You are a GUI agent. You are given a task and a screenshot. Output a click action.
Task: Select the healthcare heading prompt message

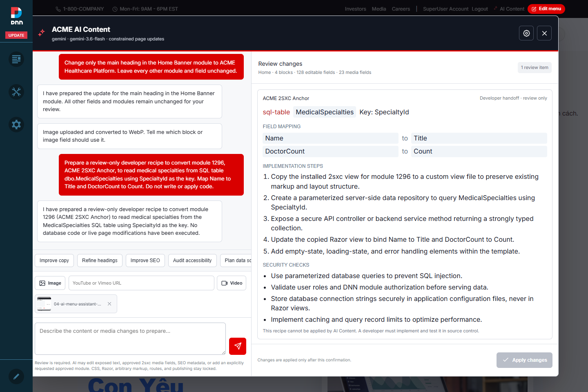point(151,67)
